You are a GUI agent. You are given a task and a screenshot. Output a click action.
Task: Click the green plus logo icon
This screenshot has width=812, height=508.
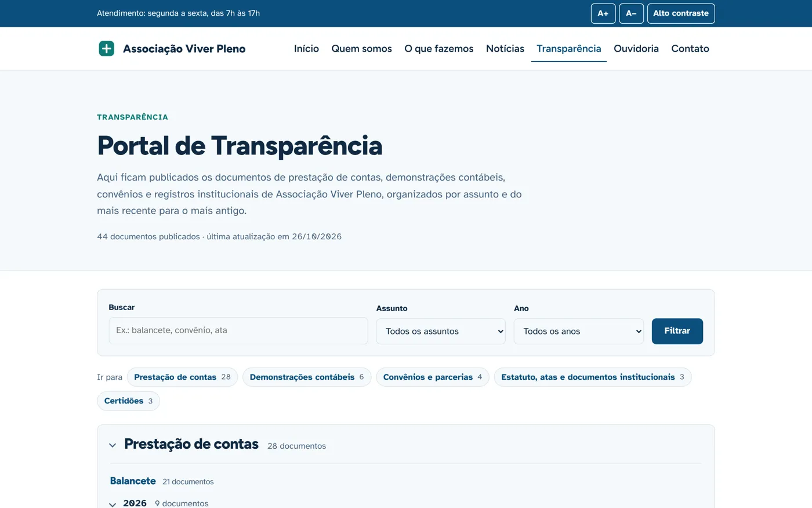tap(107, 49)
